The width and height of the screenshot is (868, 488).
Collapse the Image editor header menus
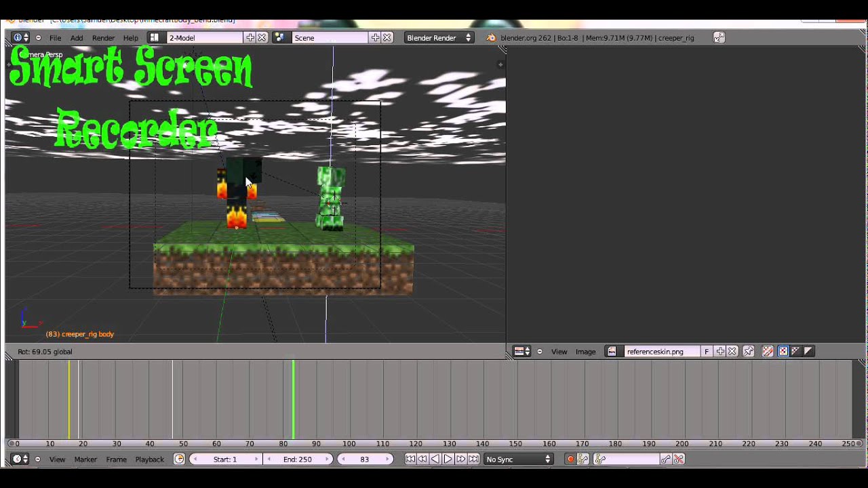540,351
